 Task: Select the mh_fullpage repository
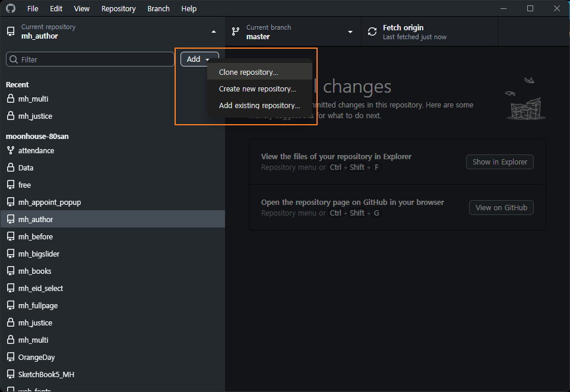tap(112, 305)
